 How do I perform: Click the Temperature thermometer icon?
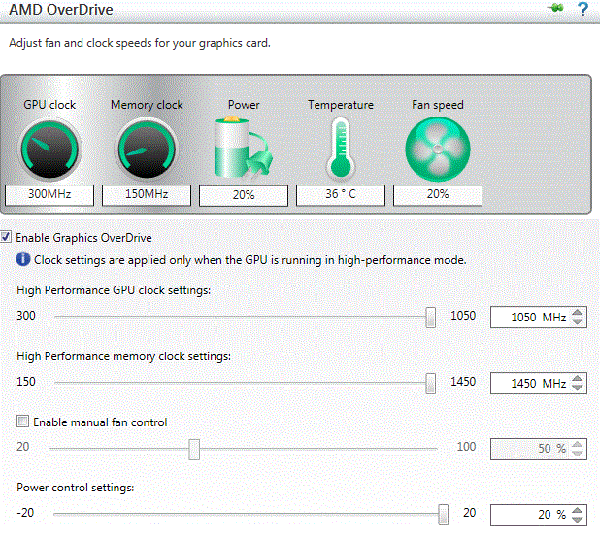340,148
